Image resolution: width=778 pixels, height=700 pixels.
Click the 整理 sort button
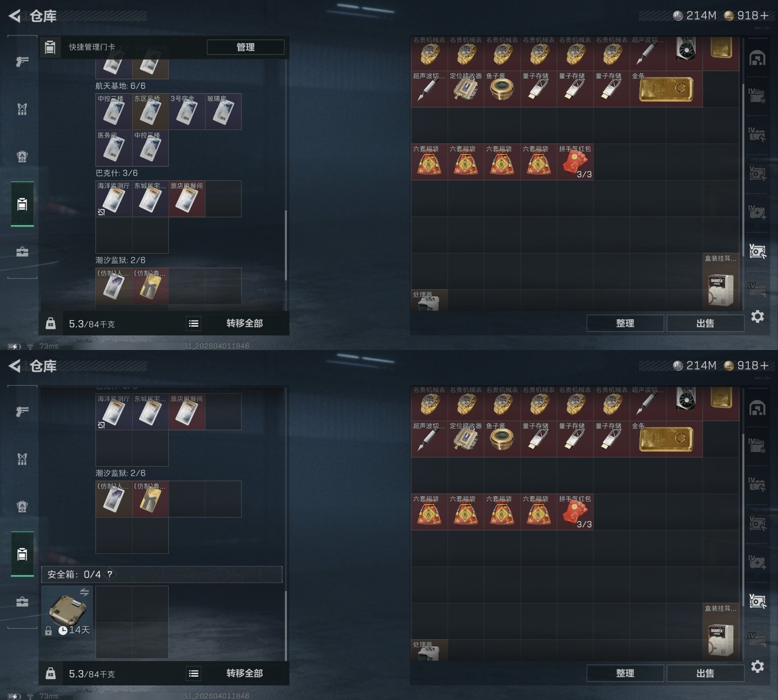[x=625, y=323]
